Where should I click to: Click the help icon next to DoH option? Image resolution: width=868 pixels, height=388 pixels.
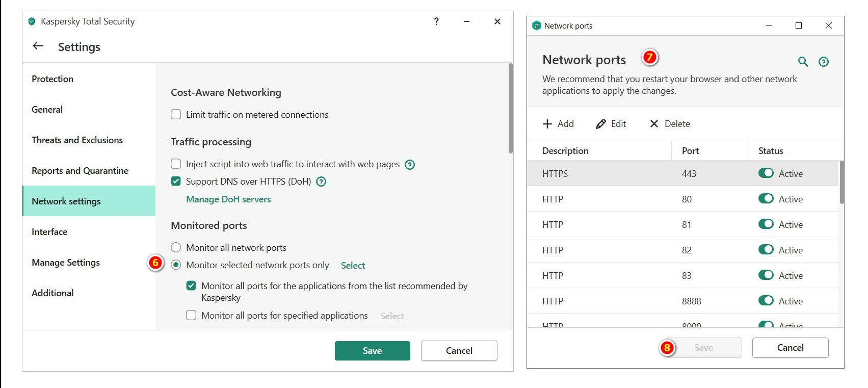coord(321,182)
